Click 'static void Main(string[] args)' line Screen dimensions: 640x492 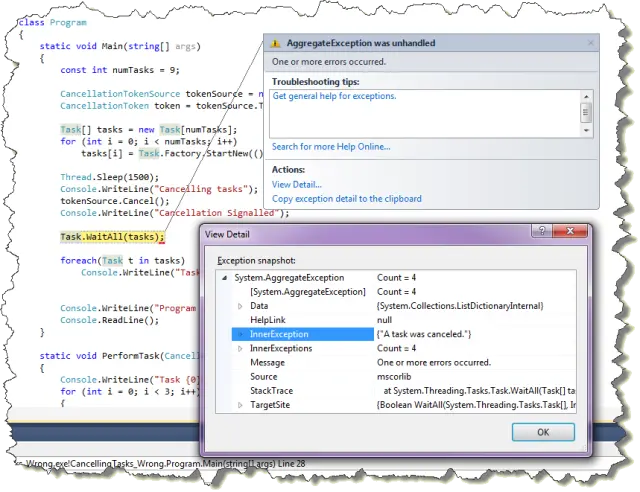coord(120,46)
